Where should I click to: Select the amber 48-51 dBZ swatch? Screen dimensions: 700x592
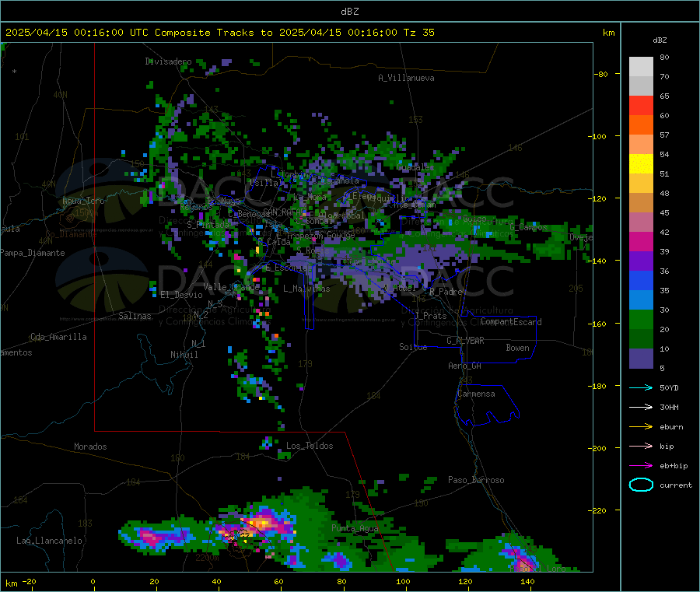tap(641, 184)
